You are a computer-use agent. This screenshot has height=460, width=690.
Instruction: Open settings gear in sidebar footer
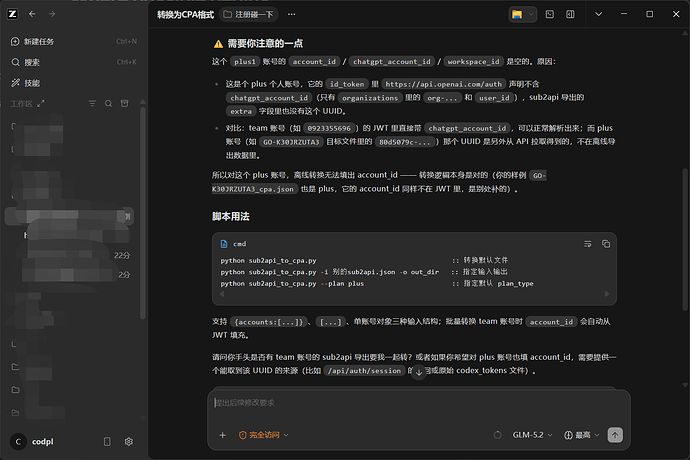(128, 442)
